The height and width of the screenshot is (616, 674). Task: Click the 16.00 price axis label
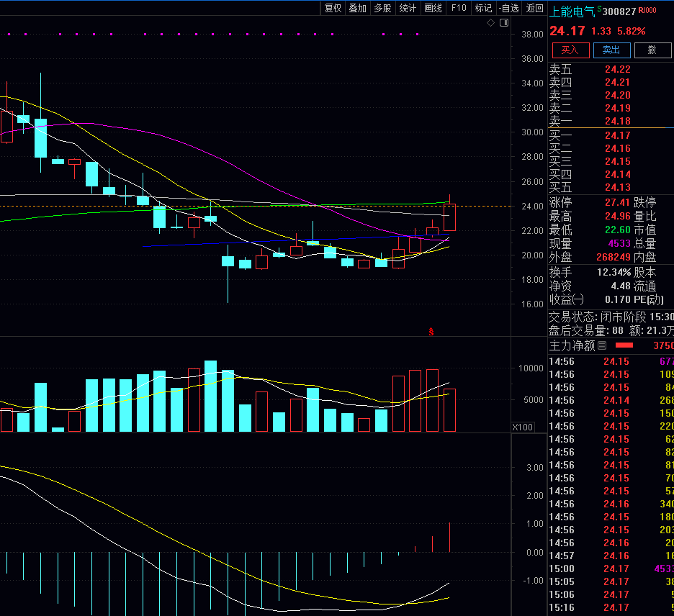[x=532, y=304]
